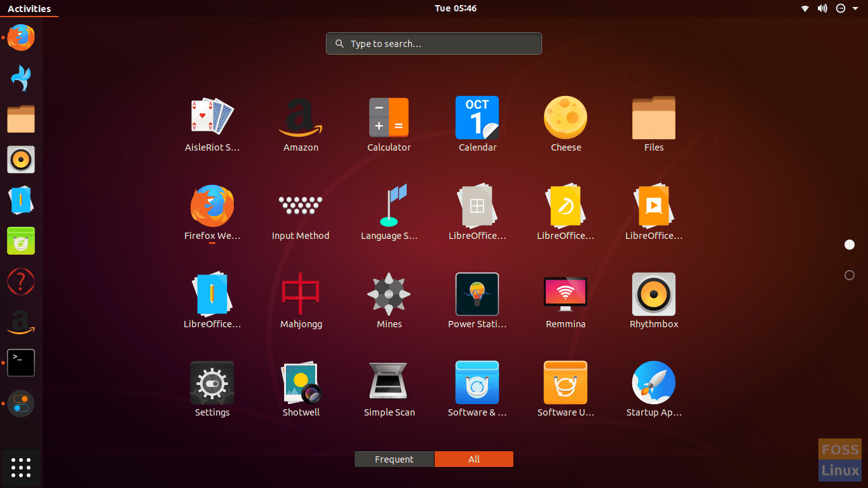Open Help question mark in the dock
This screenshot has width=868, height=488.
[21, 281]
